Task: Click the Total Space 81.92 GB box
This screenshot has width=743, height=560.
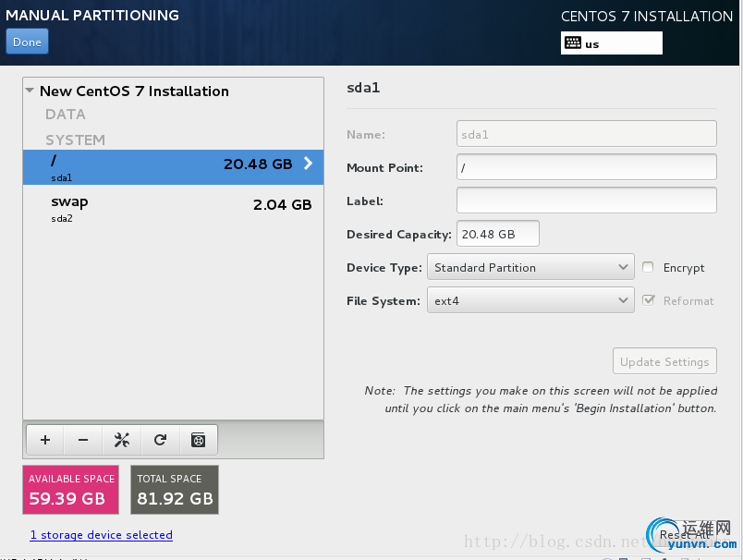Action: click(175, 490)
